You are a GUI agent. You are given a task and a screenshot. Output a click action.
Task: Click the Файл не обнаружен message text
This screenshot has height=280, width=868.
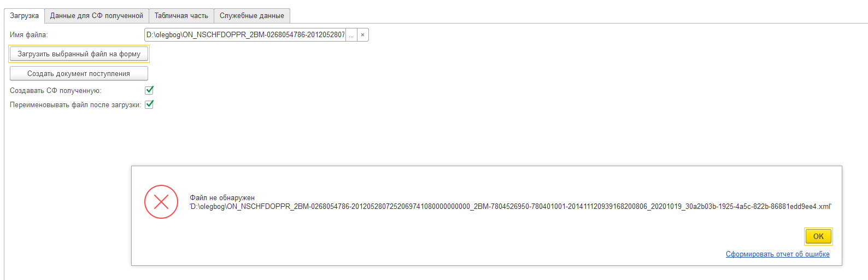[222, 198]
